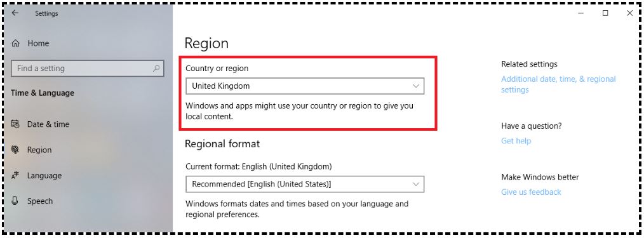
Task: Click the Home house icon
Action: coord(16,43)
